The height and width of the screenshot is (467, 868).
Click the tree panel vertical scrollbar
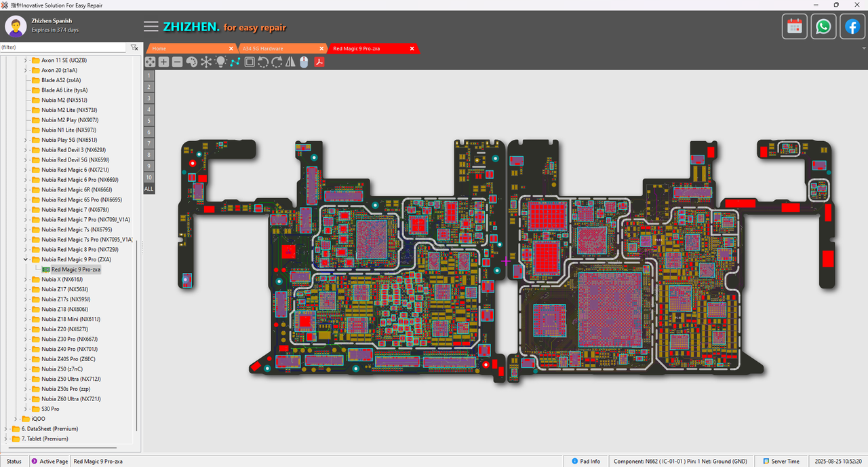(137, 336)
